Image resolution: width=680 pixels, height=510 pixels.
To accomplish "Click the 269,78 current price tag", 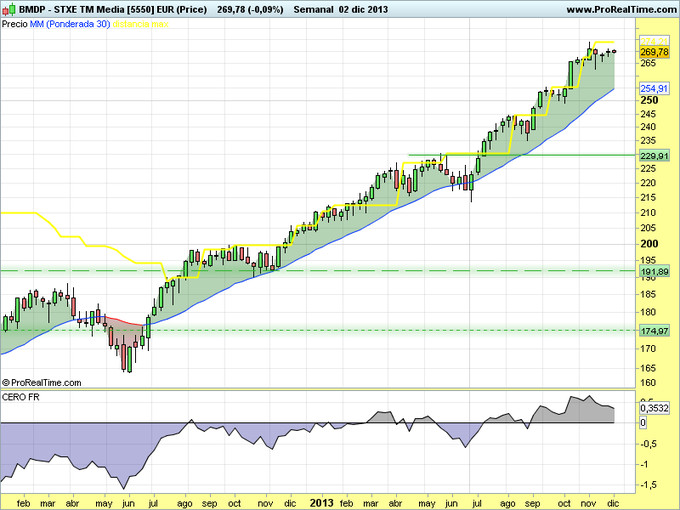I will pos(653,52).
